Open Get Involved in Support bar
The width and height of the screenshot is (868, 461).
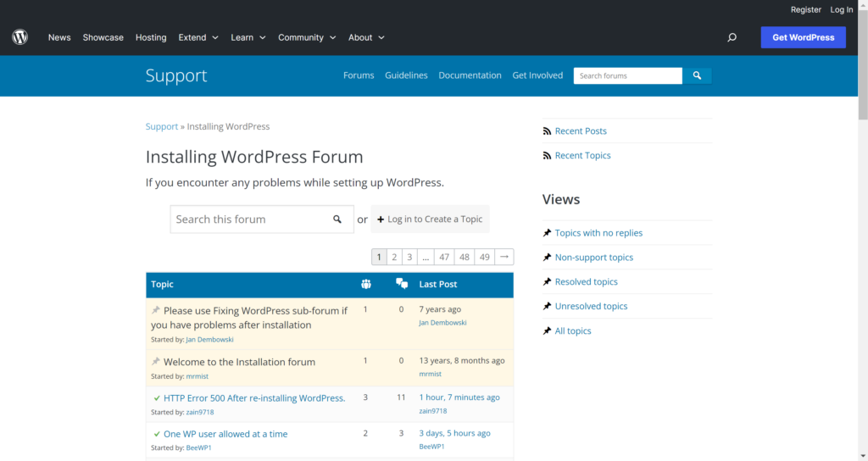point(537,75)
